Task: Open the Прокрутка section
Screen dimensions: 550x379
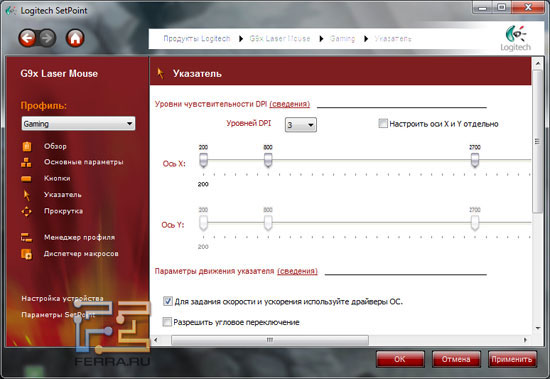Action: click(63, 211)
